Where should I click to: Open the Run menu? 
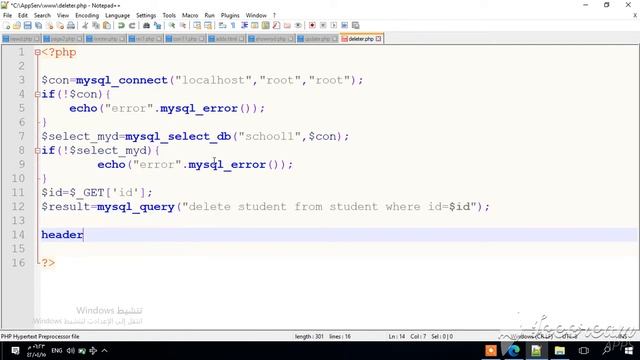[x=209, y=16]
